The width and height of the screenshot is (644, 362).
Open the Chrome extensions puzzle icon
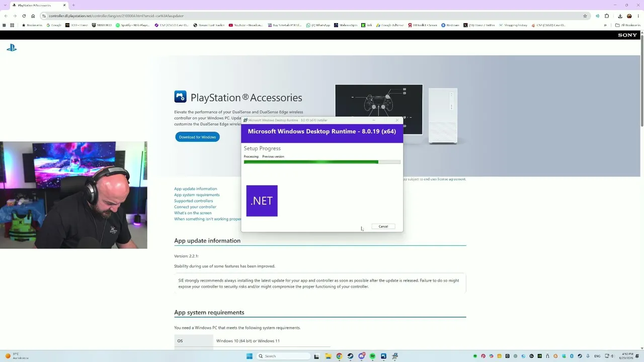click(x=607, y=16)
